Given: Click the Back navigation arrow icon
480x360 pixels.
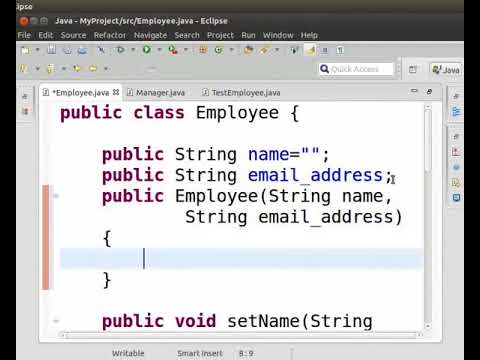Looking at the screenshot, I should (93, 69).
